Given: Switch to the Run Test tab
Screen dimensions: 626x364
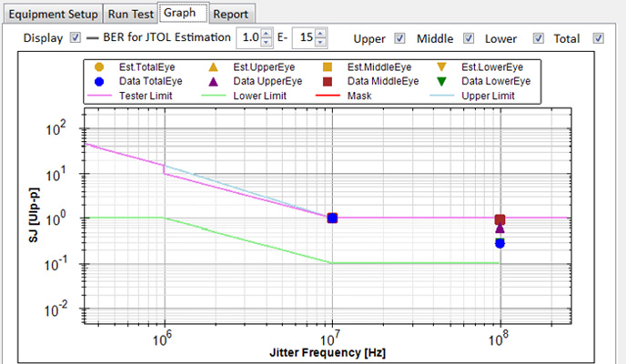Looking at the screenshot, I should tap(130, 15).
